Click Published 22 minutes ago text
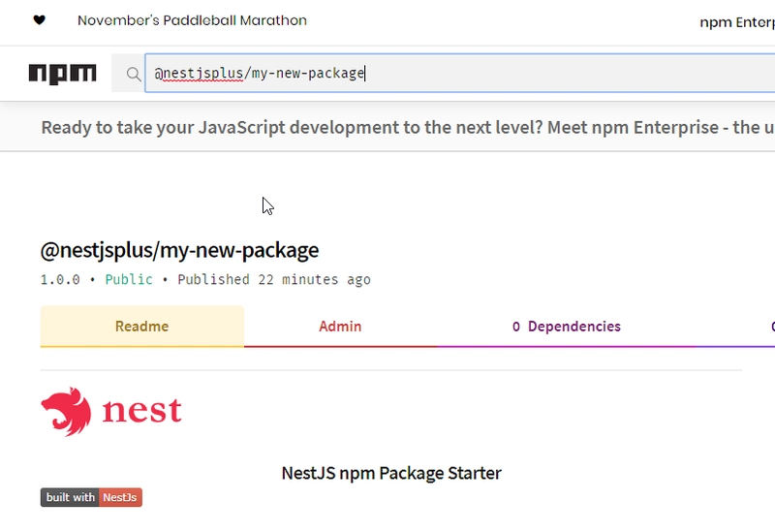775x532 pixels. click(274, 280)
